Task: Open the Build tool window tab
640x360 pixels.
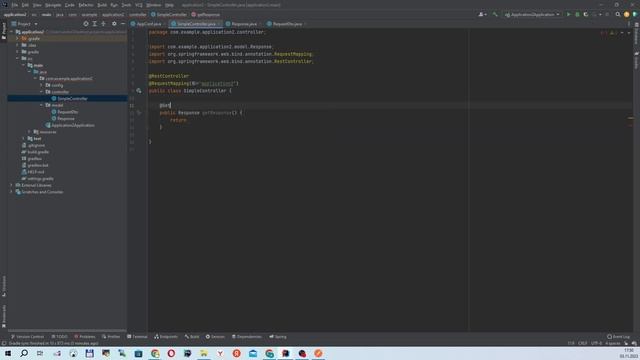Action: (x=192, y=337)
